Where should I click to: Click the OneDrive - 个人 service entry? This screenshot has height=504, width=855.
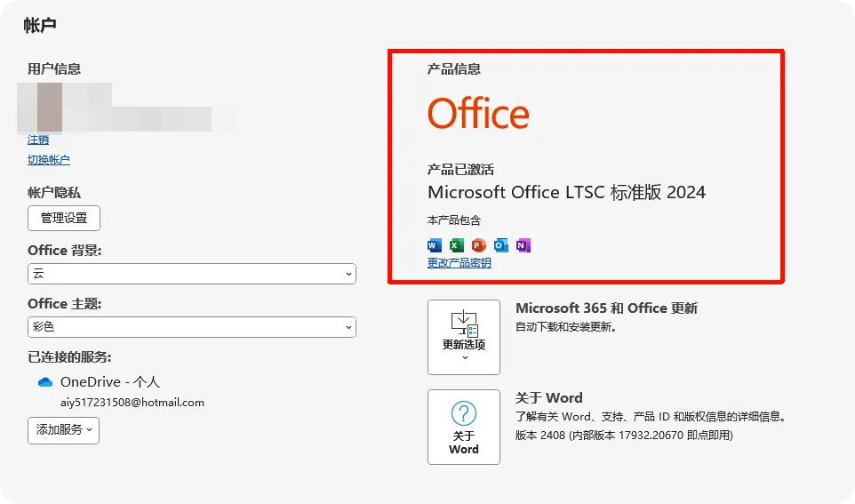(x=110, y=382)
